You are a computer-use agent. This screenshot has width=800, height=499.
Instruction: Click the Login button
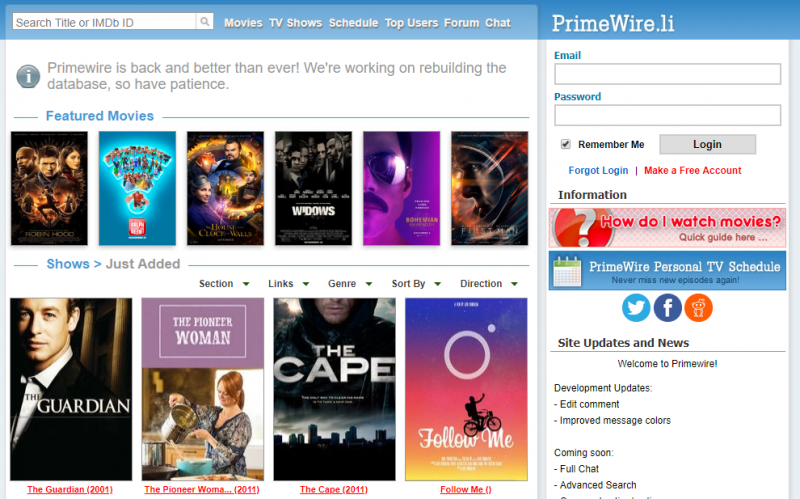coord(707,144)
